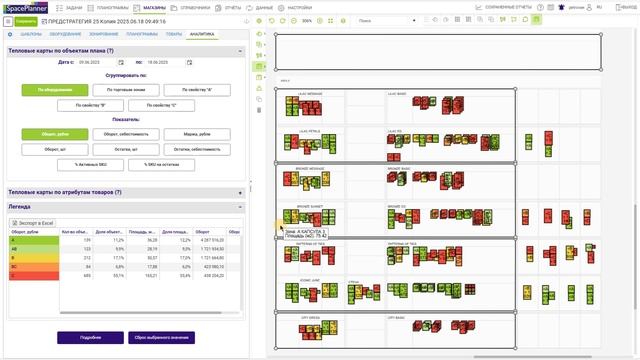Click the help question mark icon in the top bar
640x360 pixels.
(540, 7)
